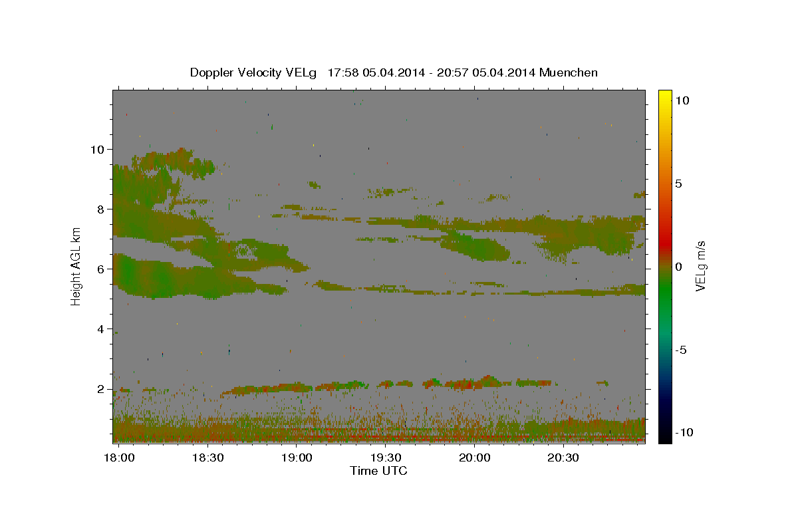
Task: Click the 'VELg m/s' colorbar label
Action: tap(700, 267)
